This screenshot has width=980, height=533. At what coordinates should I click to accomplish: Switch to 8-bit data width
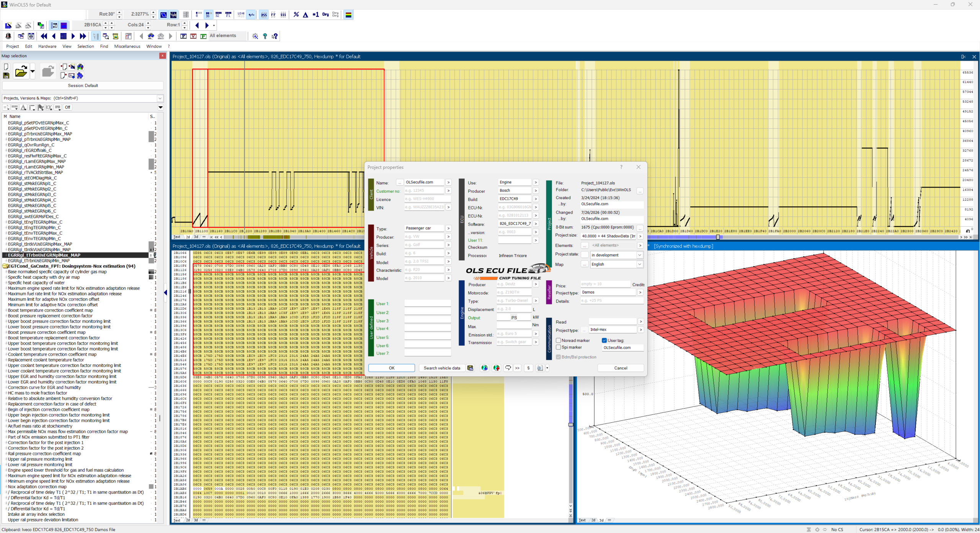click(x=198, y=15)
